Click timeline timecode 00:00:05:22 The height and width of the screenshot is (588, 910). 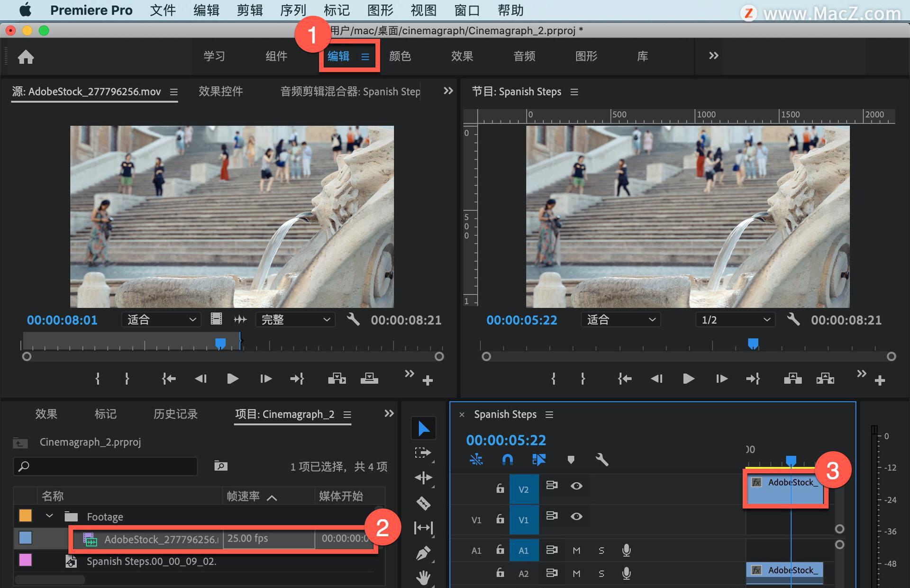pyautogui.click(x=506, y=440)
